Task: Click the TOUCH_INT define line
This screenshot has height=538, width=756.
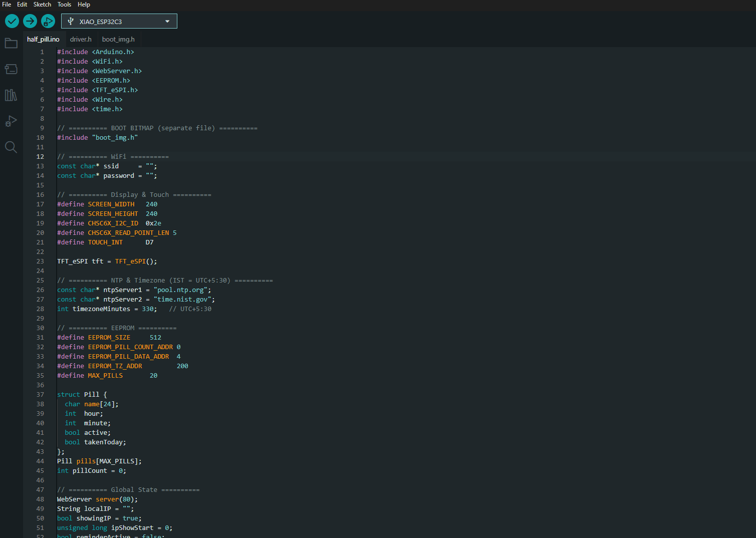Action: [x=105, y=242]
